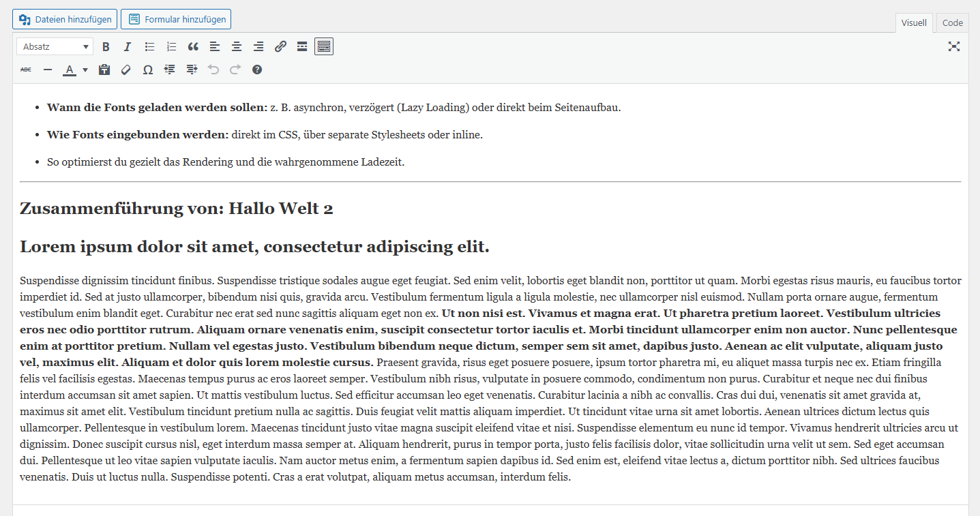The height and width of the screenshot is (516, 980).
Task: Toggle bold formatting in the editor toolbar
Action: [x=106, y=47]
